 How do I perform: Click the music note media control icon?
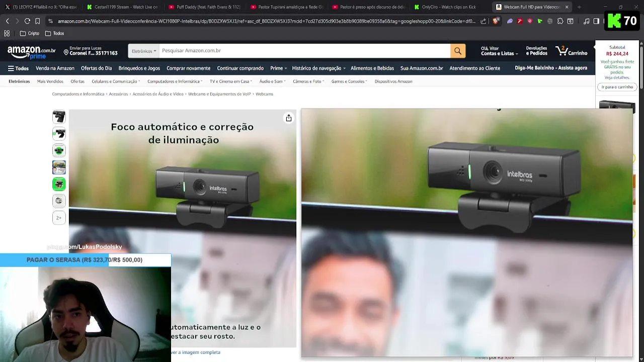click(x=586, y=21)
